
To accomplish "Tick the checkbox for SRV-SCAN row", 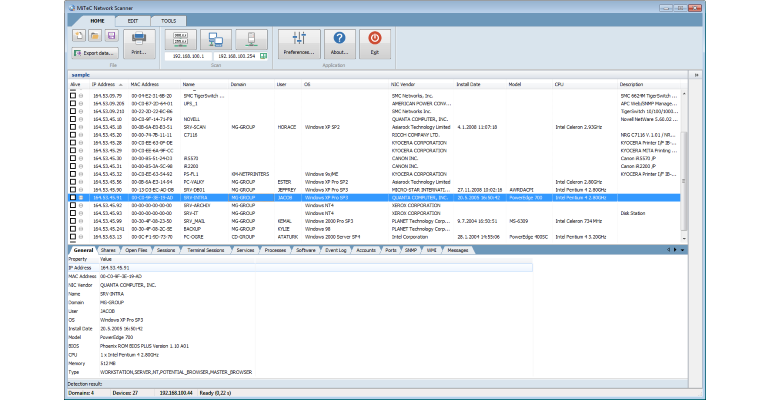I will coord(73,127).
